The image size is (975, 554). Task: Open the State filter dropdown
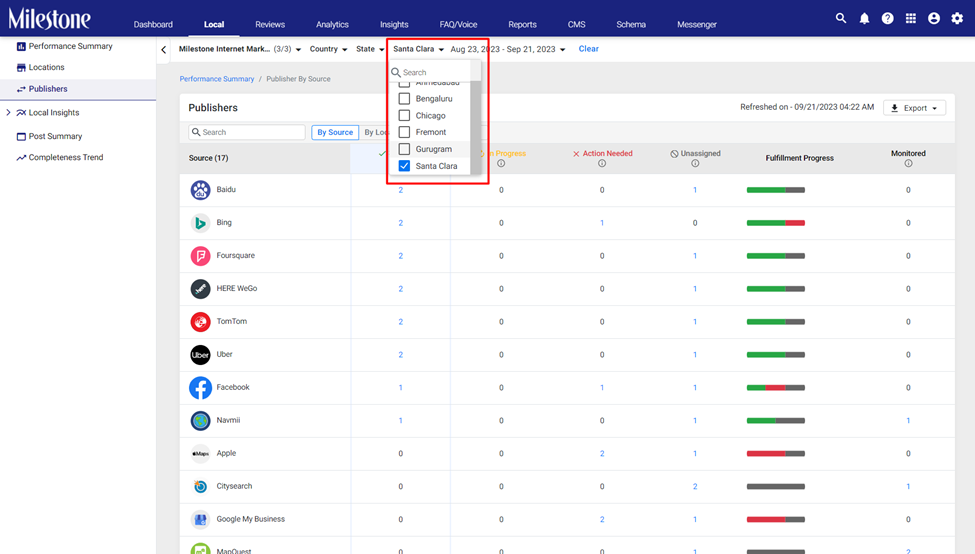point(370,49)
